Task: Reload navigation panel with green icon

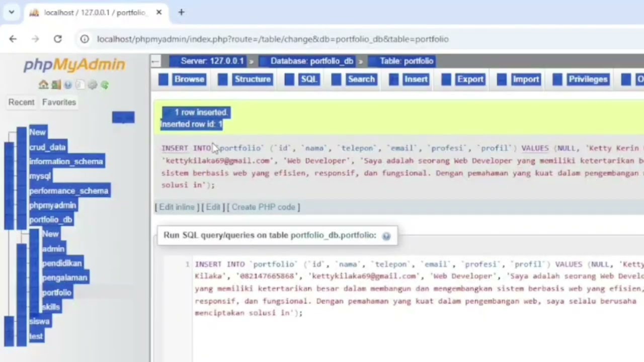Action: coord(105,85)
